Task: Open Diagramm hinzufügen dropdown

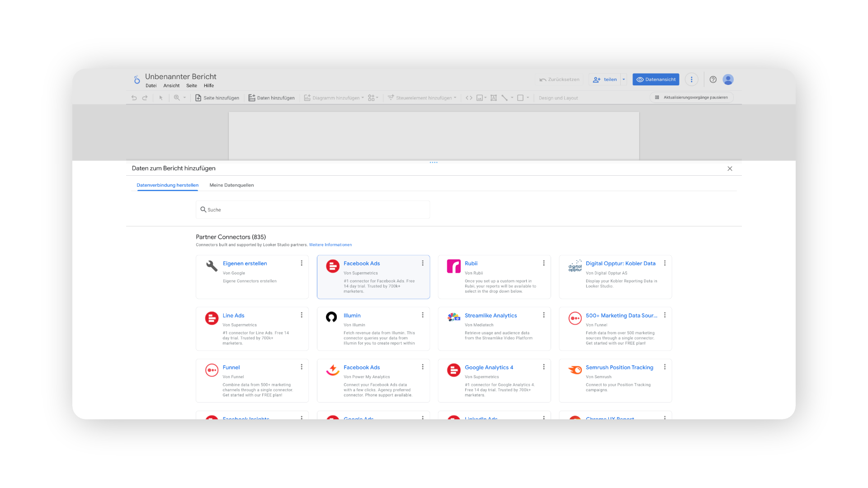Action: click(x=334, y=98)
